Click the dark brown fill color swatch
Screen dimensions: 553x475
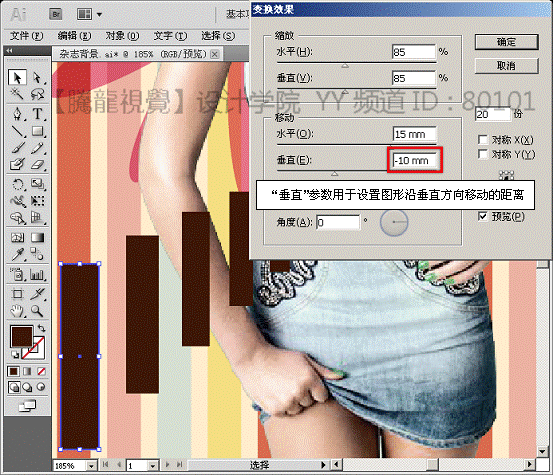[x=22, y=336]
